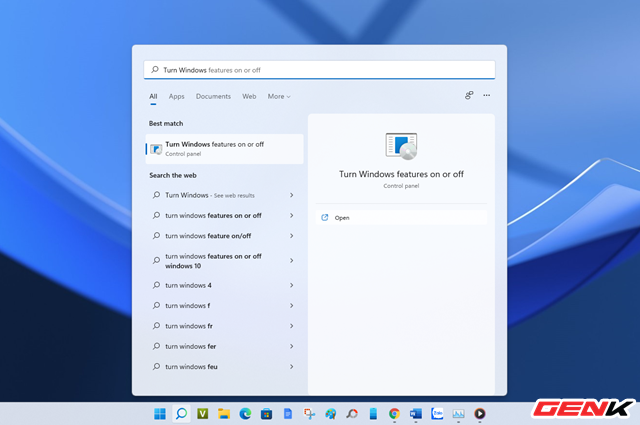Switch to the Apps tab
Image resolution: width=640 pixels, height=425 pixels.
[176, 96]
